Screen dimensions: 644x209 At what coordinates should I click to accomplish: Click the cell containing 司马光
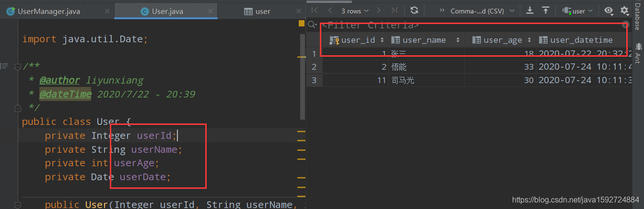(x=427, y=80)
